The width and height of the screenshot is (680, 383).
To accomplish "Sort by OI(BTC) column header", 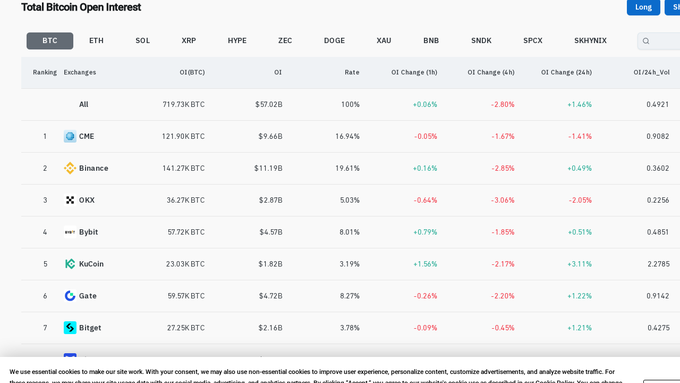I will (x=192, y=72).
